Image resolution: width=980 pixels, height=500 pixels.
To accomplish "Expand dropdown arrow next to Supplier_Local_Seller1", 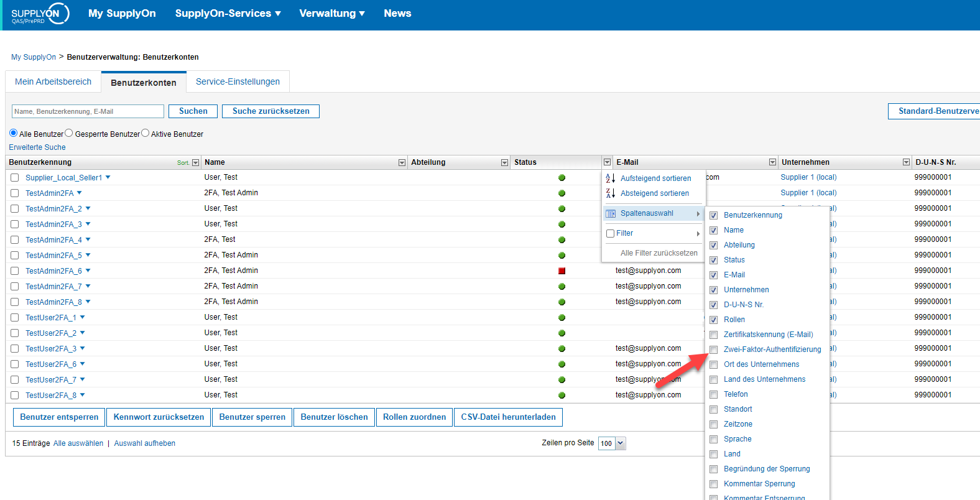I will [108, 177].
